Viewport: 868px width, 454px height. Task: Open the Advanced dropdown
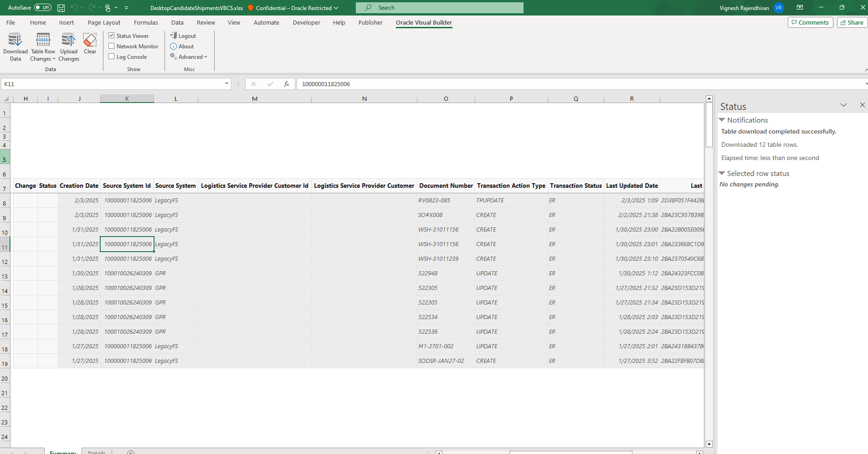(x=189, y=57)
